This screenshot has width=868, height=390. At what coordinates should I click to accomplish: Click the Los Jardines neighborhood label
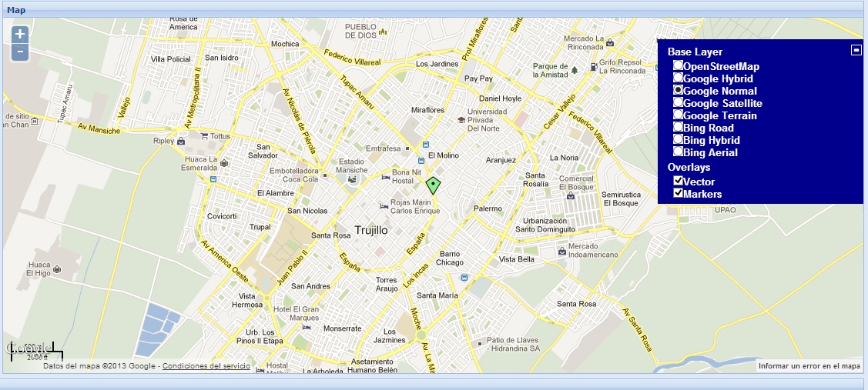click(x=437, y=64)
